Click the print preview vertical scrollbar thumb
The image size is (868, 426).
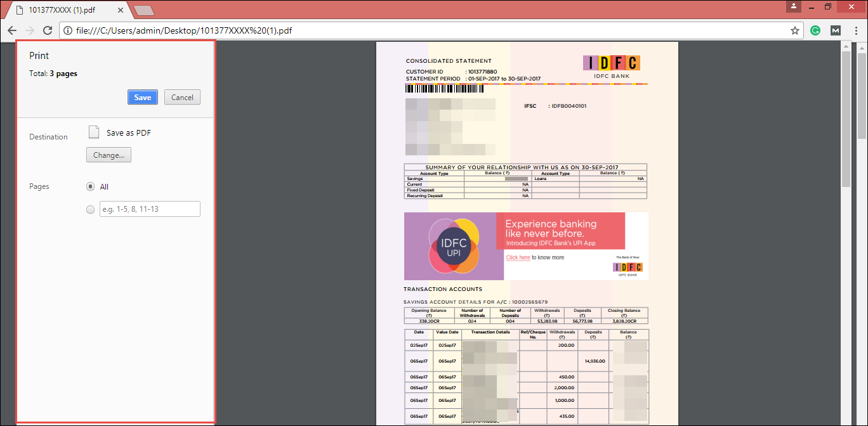point(845,119)
